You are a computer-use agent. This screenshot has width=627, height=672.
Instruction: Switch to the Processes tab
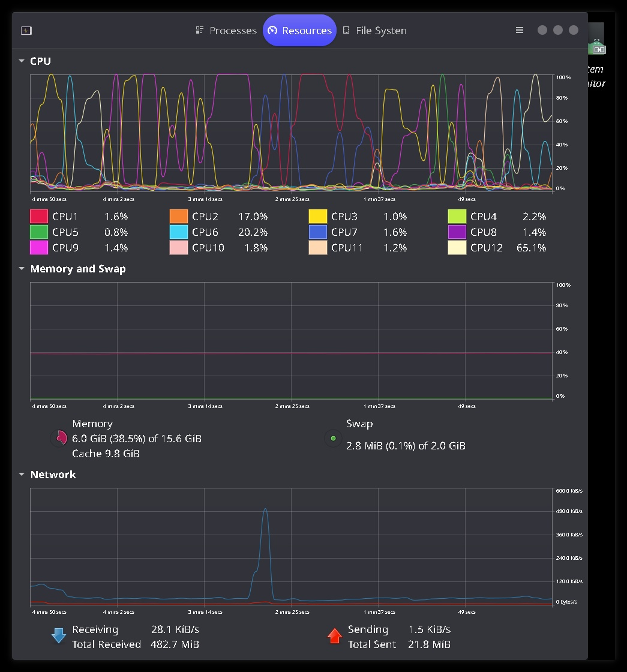[233, 30]
